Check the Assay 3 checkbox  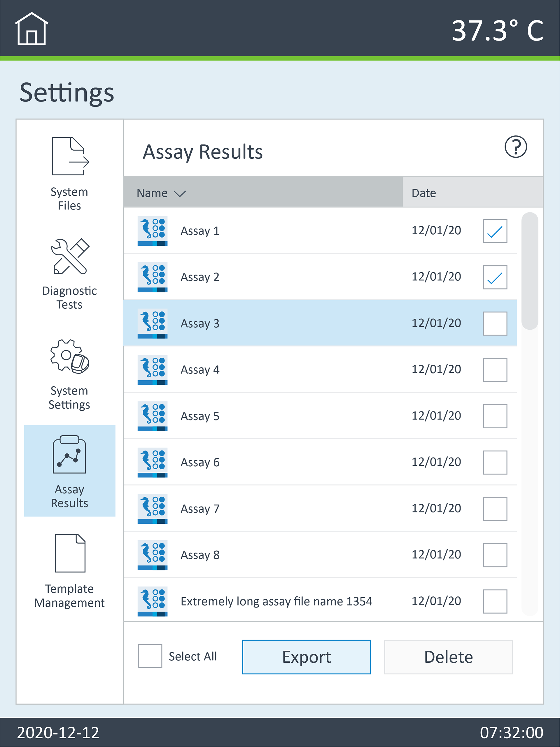(x=495, y=323)
